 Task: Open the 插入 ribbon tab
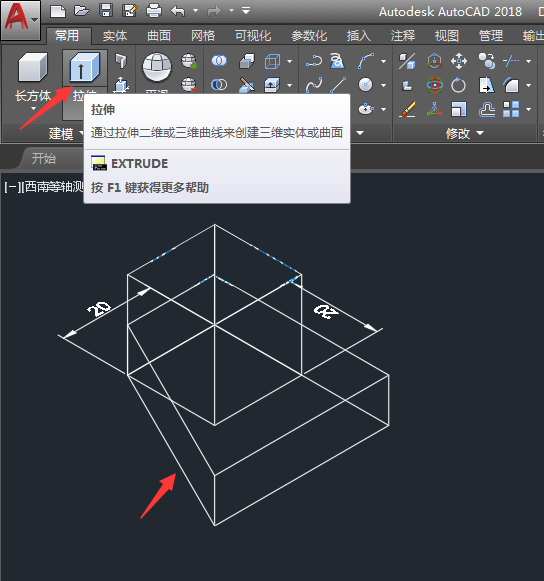pyautogui.click(x=359, y=36)
